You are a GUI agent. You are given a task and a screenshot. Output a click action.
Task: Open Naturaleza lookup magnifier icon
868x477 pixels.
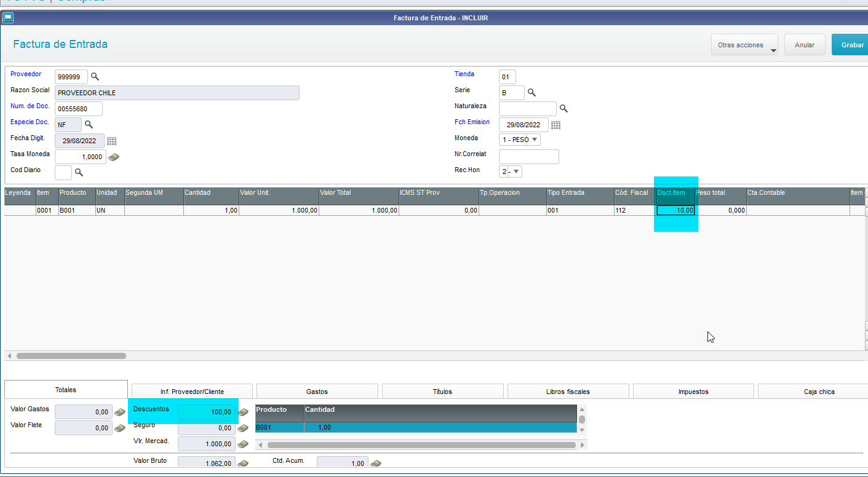click(563, 109)
